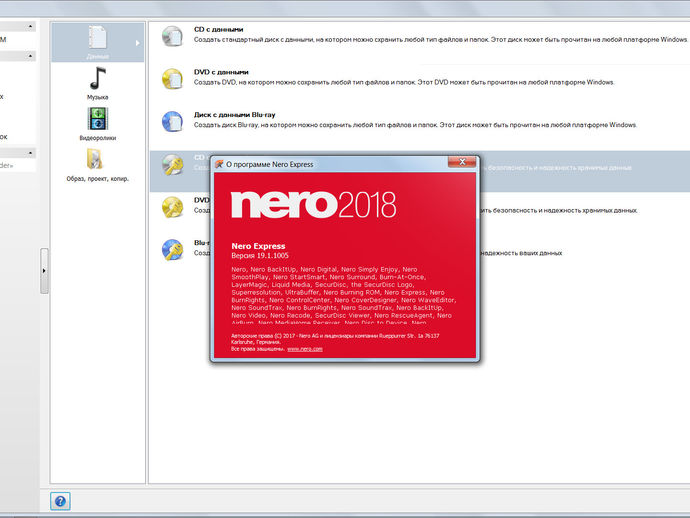This screenshot has width=690, height=518.
Task: Click the SecurDisc CD icon with key
Action: 172,164
